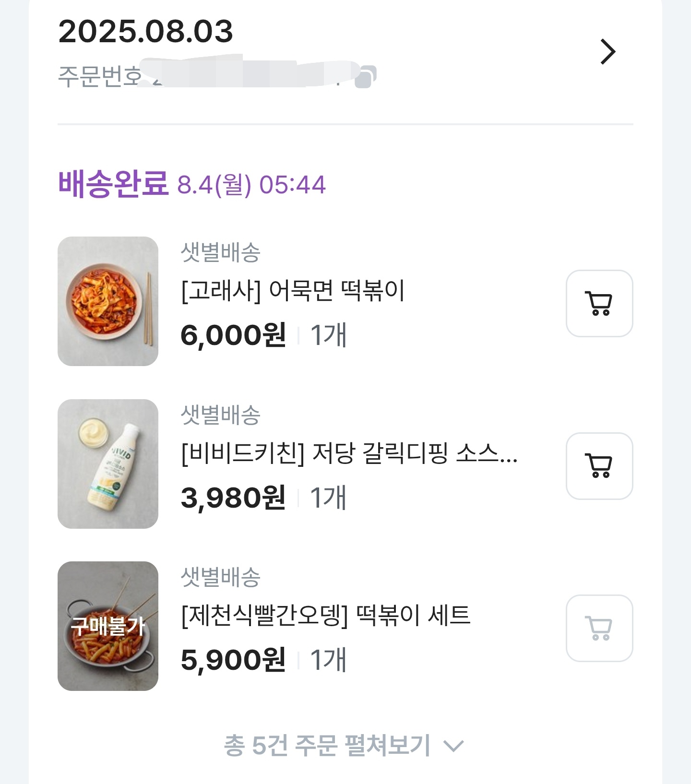
Task: Expand the 총 5건 주문 펼쳐보기 list
Action: click(x=327, y=745)
